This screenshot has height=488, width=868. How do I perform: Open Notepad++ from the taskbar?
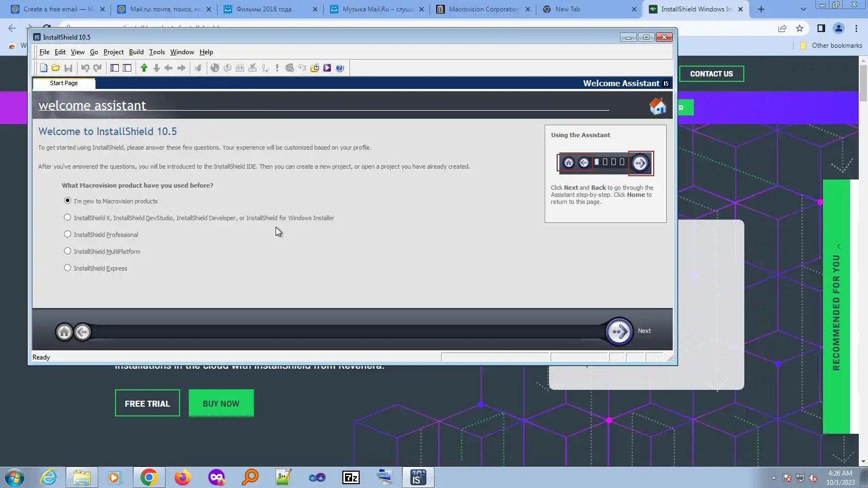[x=284, y=478]
